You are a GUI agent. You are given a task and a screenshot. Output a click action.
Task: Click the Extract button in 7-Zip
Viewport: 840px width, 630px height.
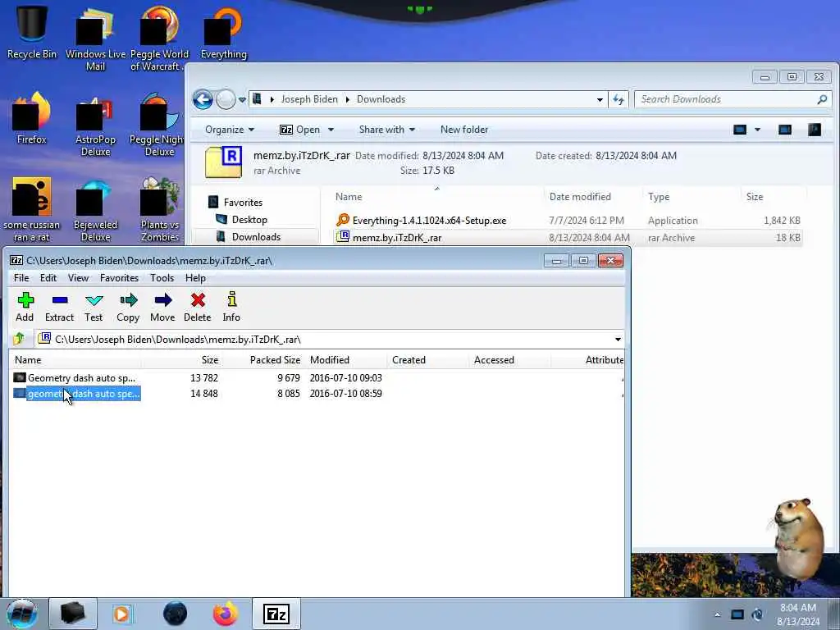[59, 307]
